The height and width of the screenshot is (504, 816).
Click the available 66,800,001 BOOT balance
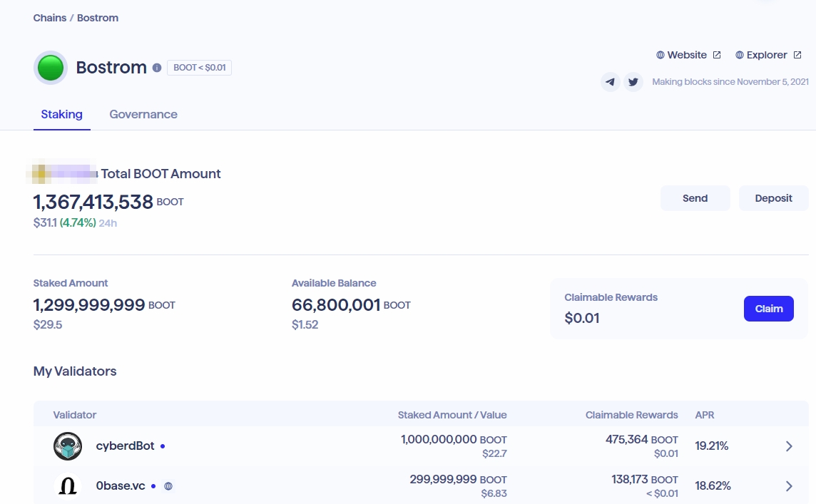pyautogui.click(x=351, y=305)
